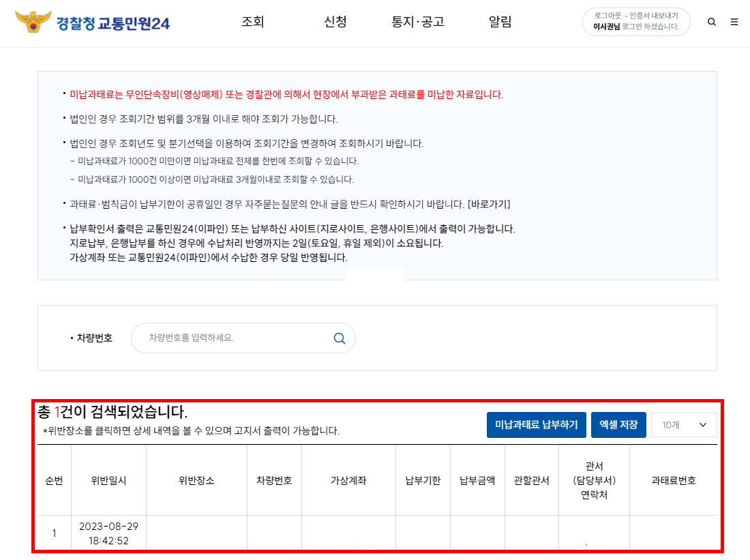This screenshot has height=560, width=750.
Task: Click the 이시권님 user name text
Action: pyautogui.click(x=607, y=27)
